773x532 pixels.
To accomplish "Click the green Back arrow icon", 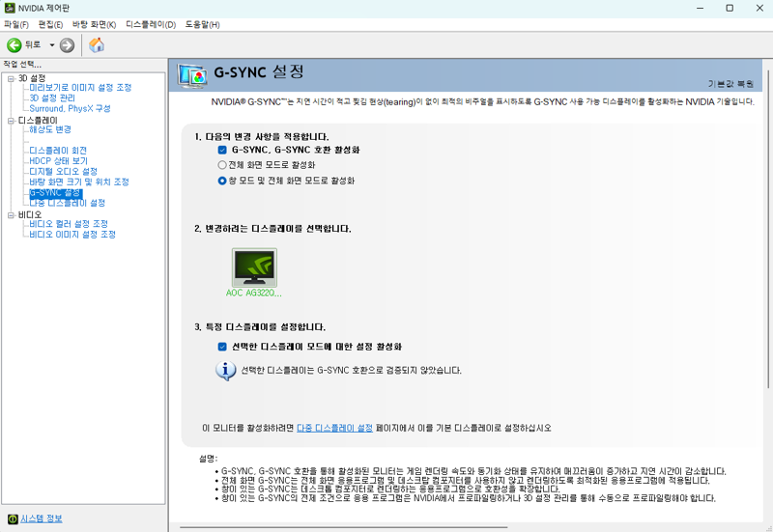I will click(x=14, y=45).
